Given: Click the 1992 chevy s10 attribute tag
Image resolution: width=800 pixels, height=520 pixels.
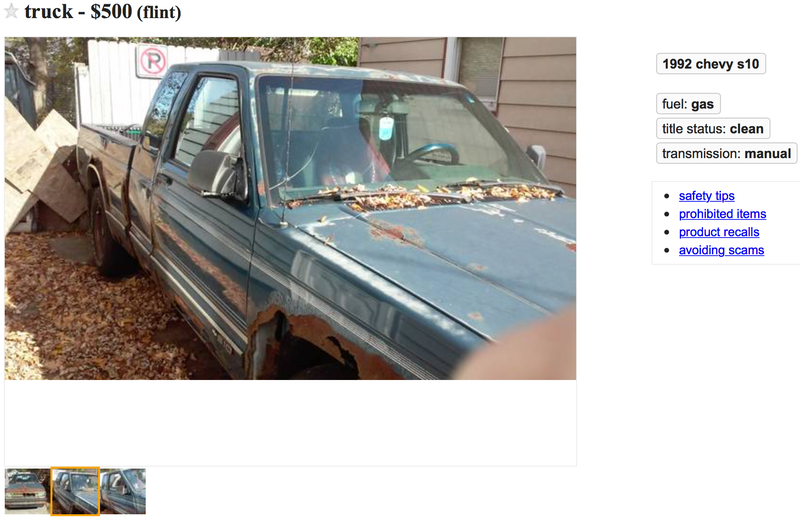Looking at the screenshot, I should coord(711,64).
